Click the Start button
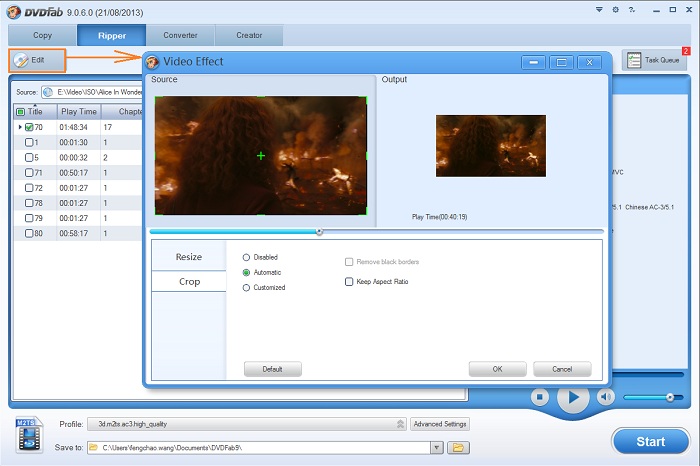700x466 pixels. coord(650,441)
